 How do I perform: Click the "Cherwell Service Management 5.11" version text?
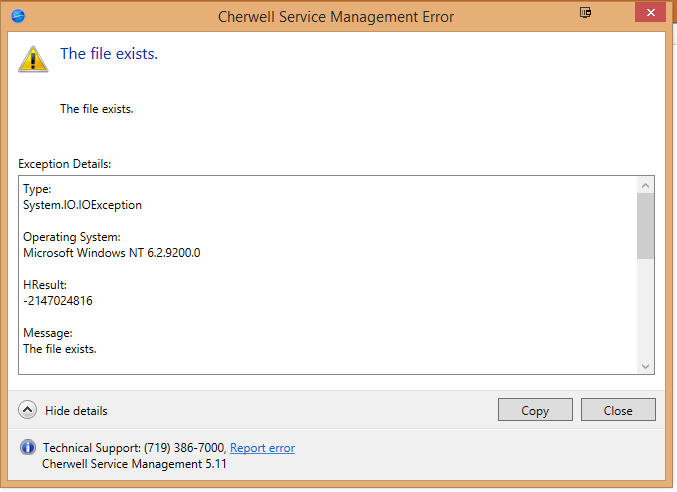coord(134,464)
